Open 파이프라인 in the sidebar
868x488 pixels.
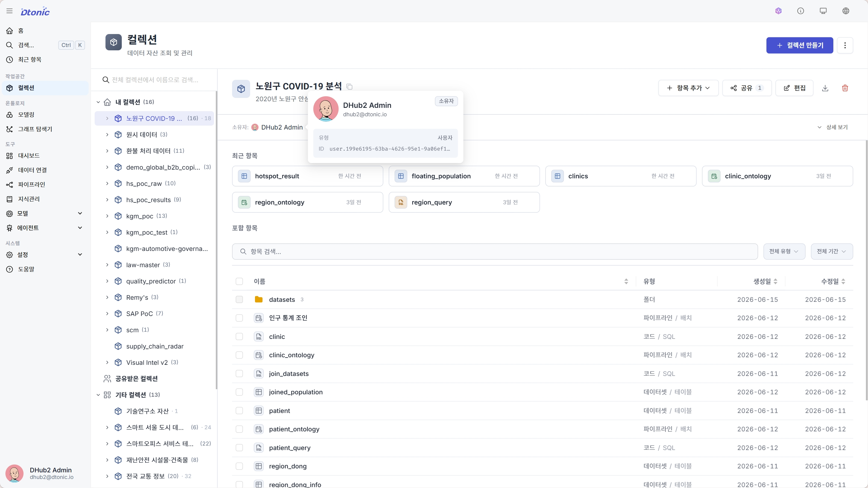point(45,185)
